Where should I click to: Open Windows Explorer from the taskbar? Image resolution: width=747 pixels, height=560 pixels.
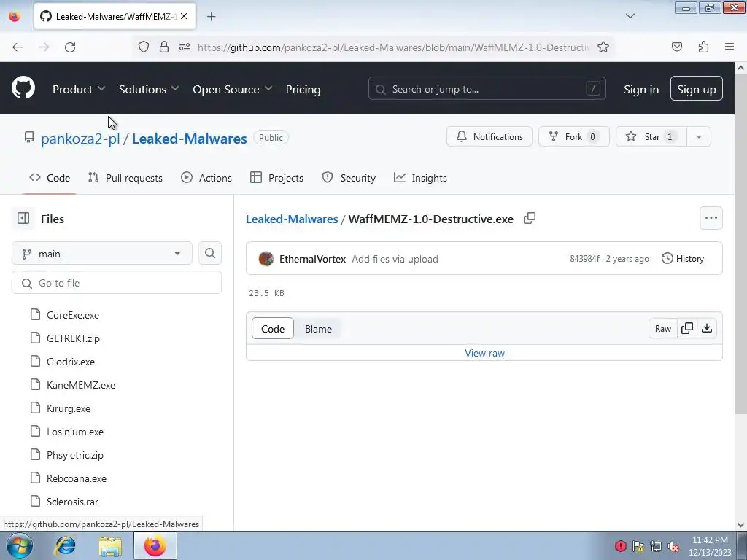(110, 545)
